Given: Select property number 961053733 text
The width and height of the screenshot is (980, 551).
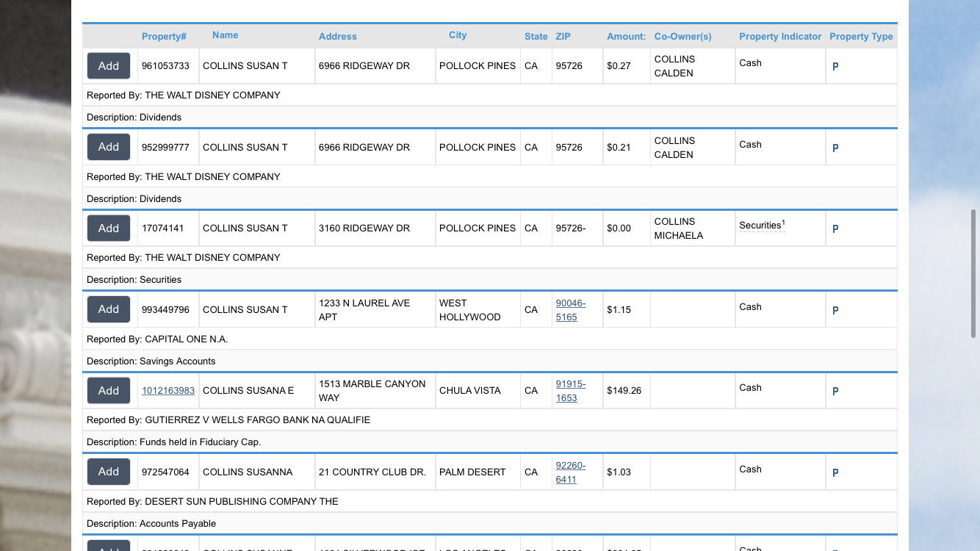Looking at the screenshot, I should point(165,66).
